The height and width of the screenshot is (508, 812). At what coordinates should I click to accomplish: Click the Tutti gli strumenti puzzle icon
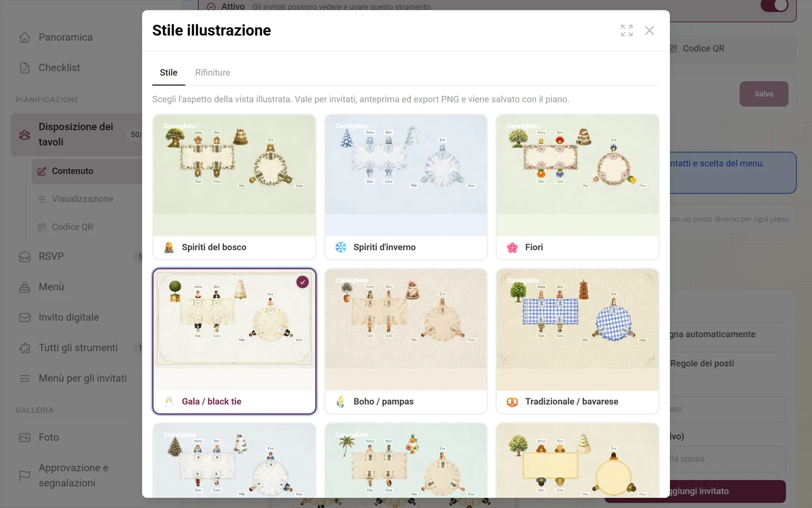tap(25, 348)
